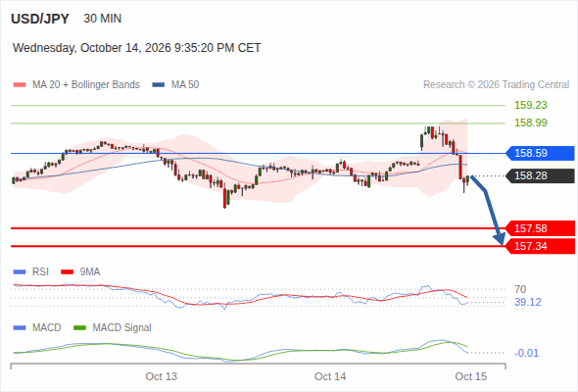578x392 pixels.
Task: Click the 30 MIN timeframe label
Action: (103, 19)
